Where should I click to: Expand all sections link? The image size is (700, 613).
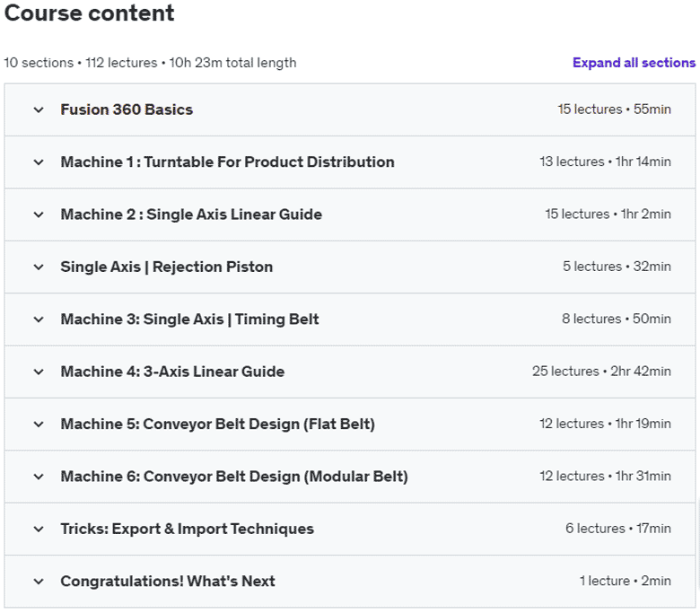click(x=634, y=63)
